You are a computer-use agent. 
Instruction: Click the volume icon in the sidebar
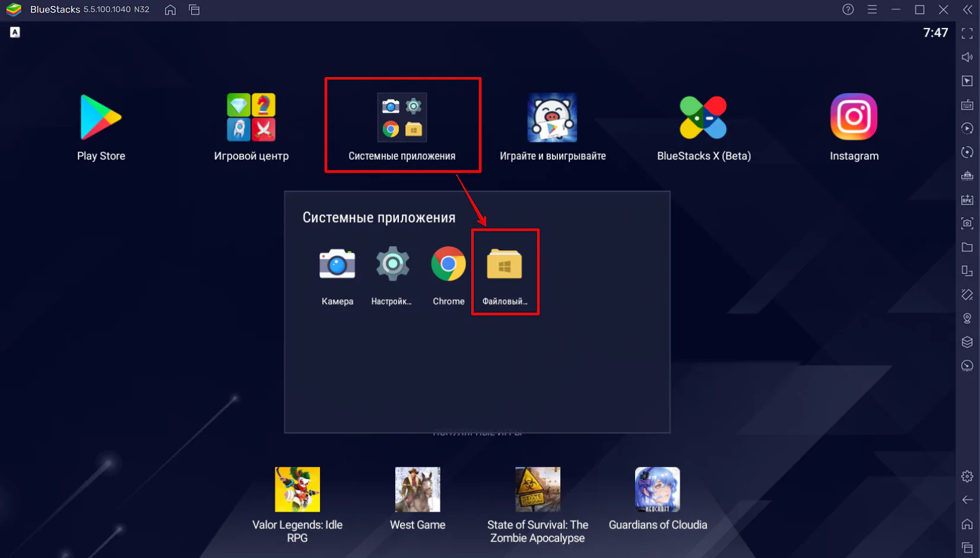(967, 58)
